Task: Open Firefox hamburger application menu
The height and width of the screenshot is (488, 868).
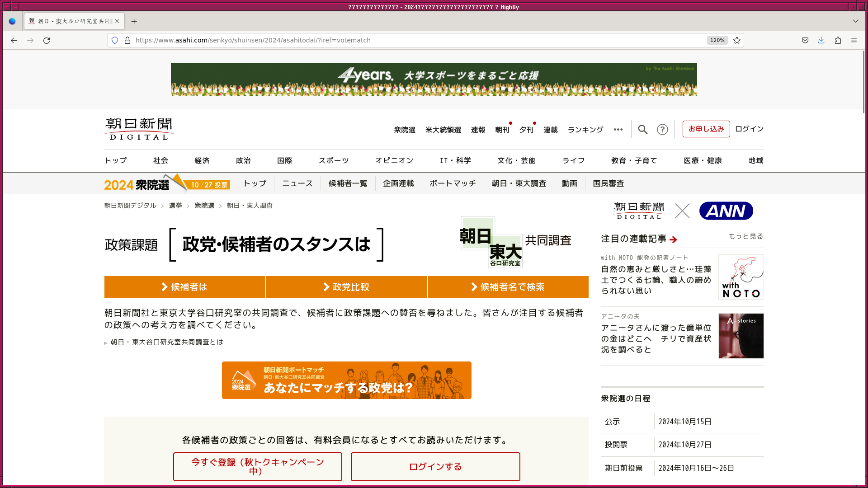Action: point(854,40)
